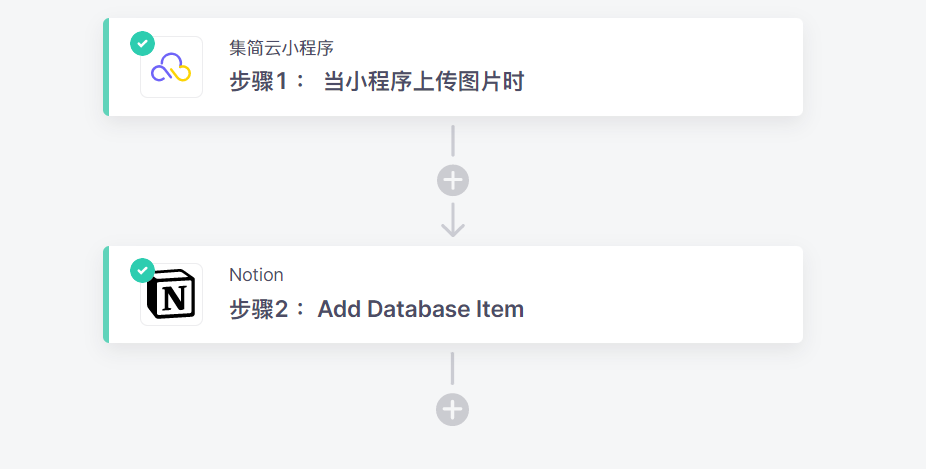This screenshot has height=469, width=926.
Task: Click connector line below the Notion card
Action: [452, 369]
